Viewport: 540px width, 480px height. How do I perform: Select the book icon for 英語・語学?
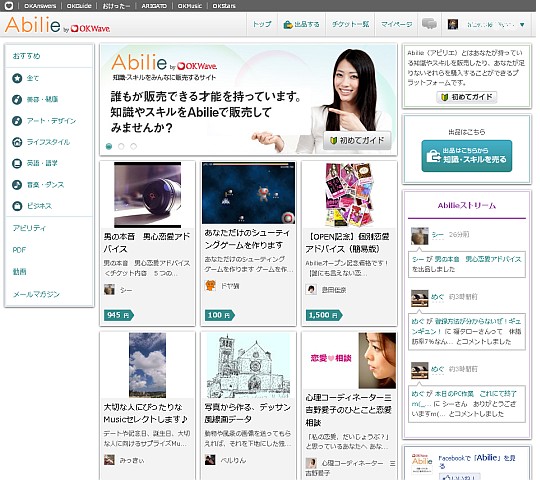pos(17,163)
